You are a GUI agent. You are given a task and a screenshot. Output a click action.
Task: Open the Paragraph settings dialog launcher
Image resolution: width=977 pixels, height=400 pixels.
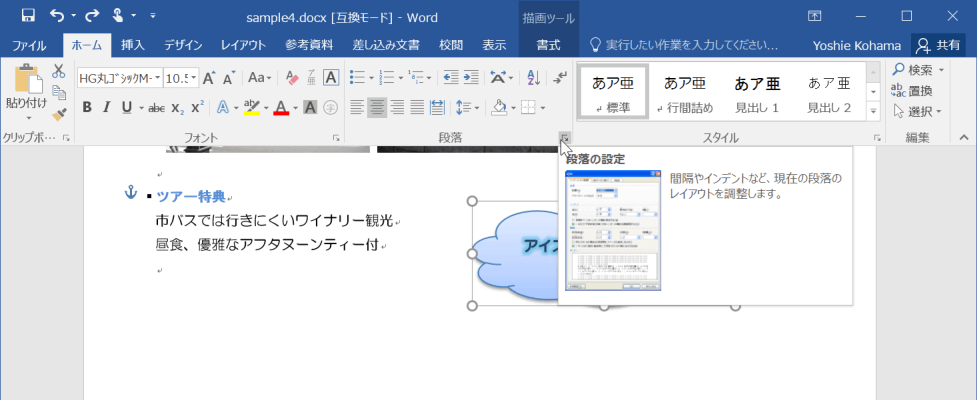[564, 138]
